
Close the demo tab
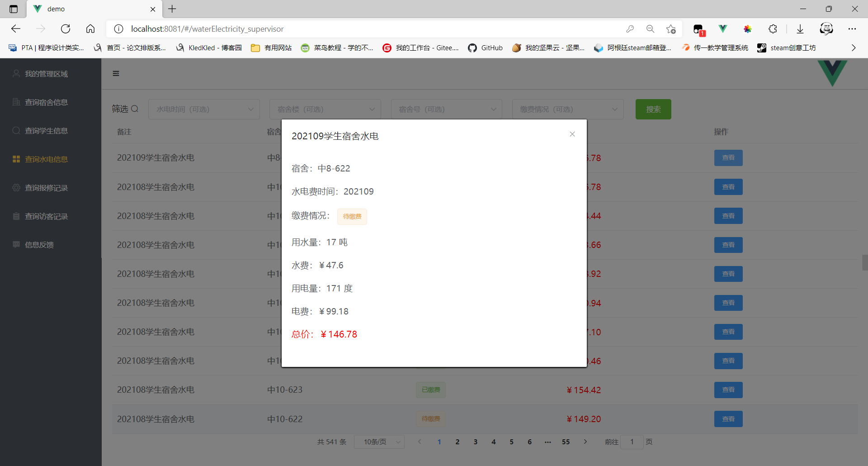153,9
